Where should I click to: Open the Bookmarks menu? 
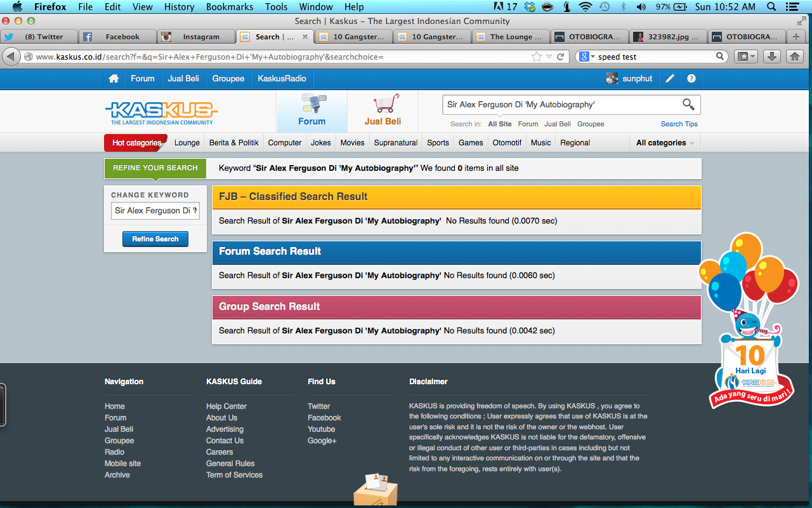[x=229, y=7]
